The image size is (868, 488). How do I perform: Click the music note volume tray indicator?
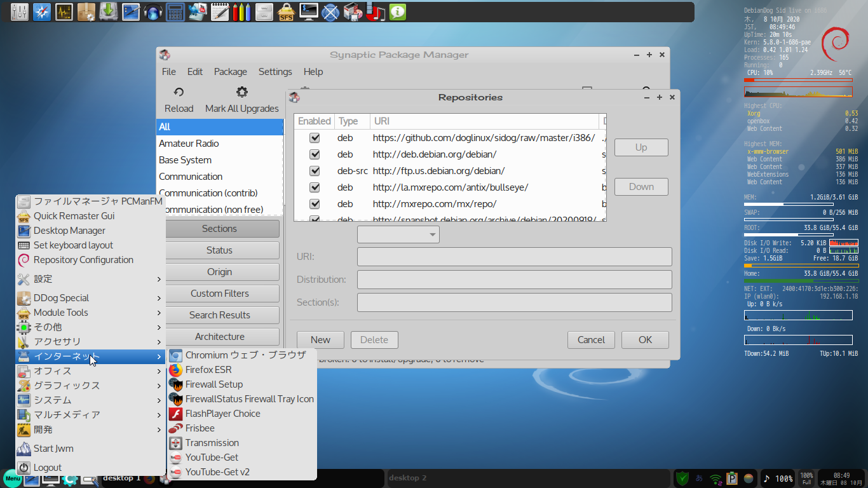778,478
